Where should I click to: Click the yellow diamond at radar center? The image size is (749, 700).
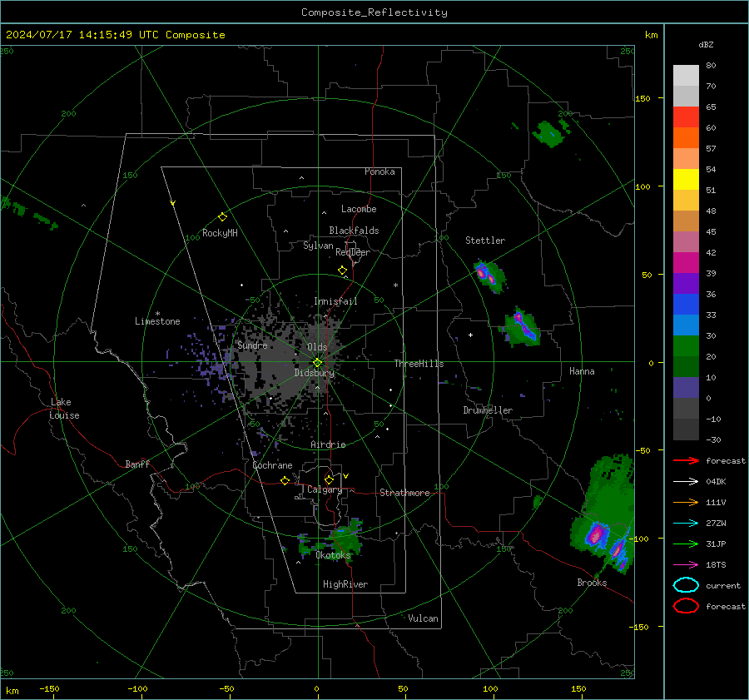tap(317, 363)
